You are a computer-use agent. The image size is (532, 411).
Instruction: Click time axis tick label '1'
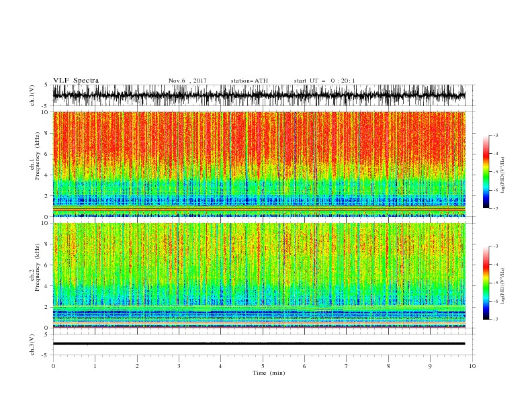[95, 366]
